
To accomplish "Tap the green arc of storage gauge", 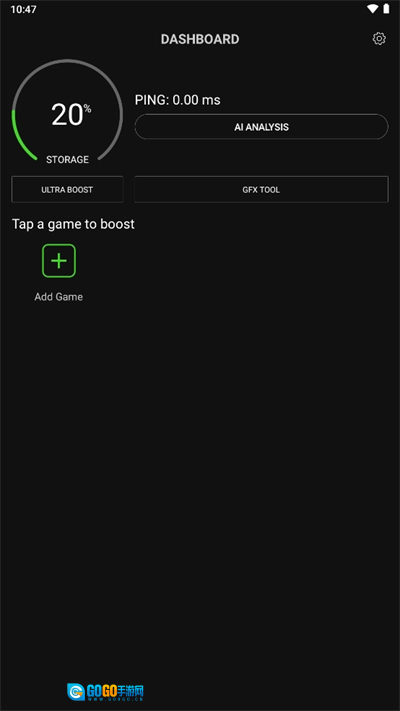I will click(16, 136).
